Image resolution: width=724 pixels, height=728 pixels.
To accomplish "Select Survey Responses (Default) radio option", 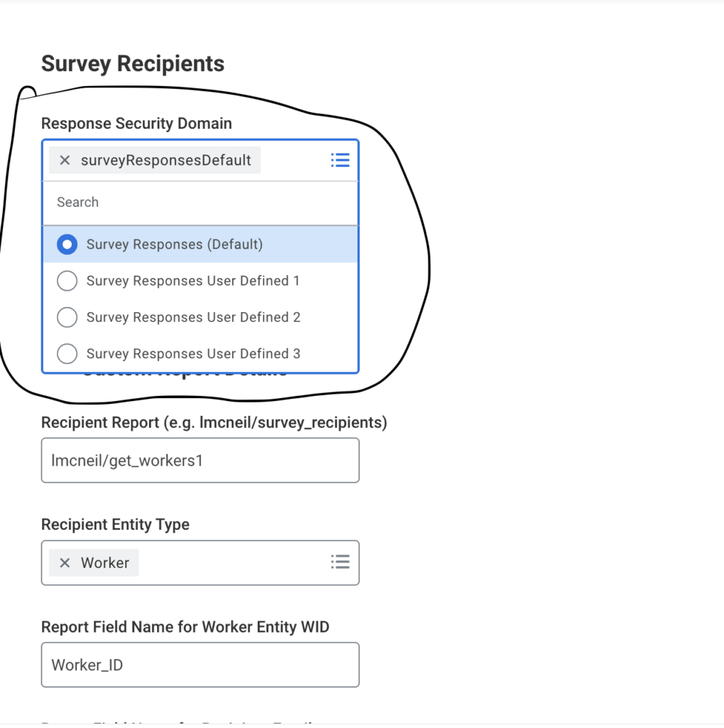I will pos(67,245).
